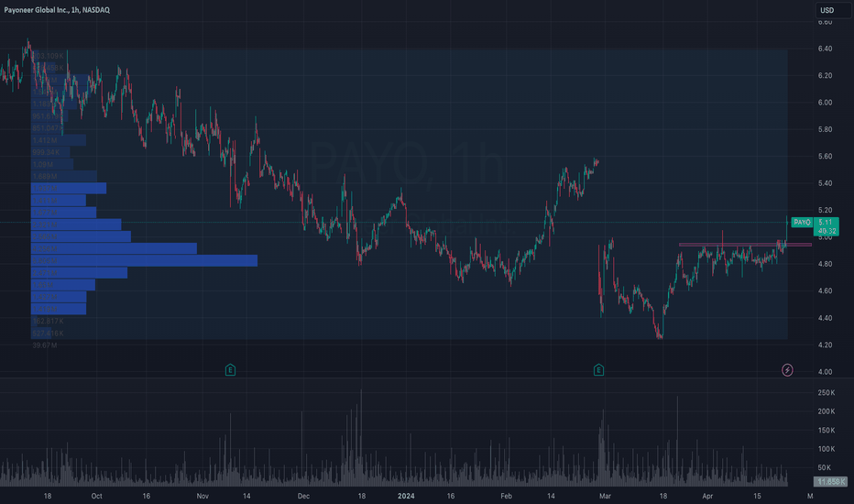Click the 1.09M volume profile row
This screenshot has width=854, height=504.
52,165
